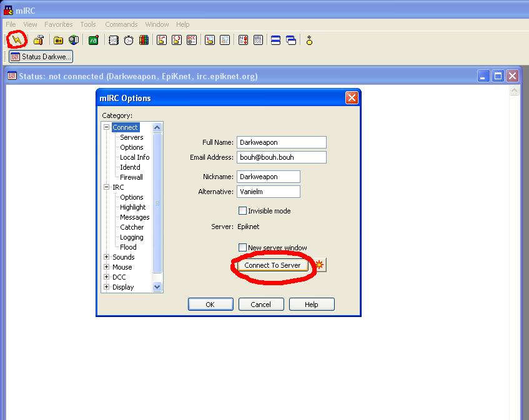The image size is (529, 420).
Task: Select Local Info in the category tree
Action: point(135,157)
